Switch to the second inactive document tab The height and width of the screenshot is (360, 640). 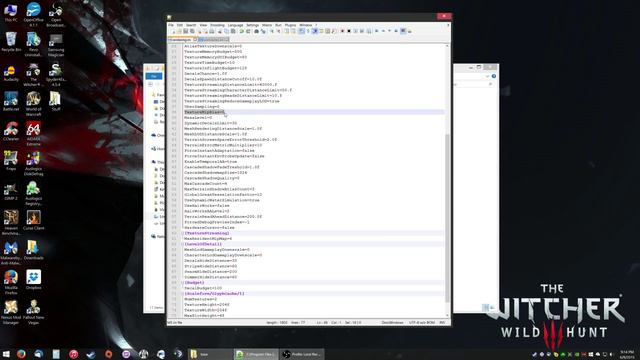pos(213,40)
